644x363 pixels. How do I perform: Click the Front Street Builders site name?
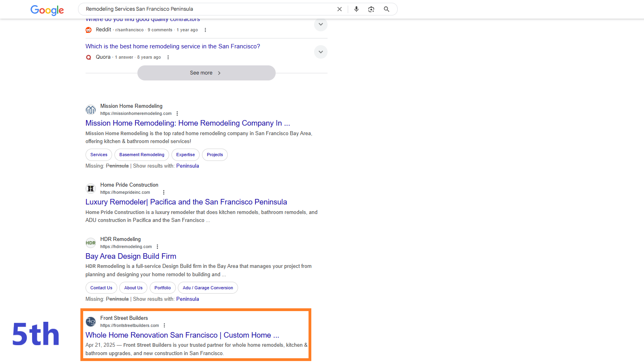(124, 318)
